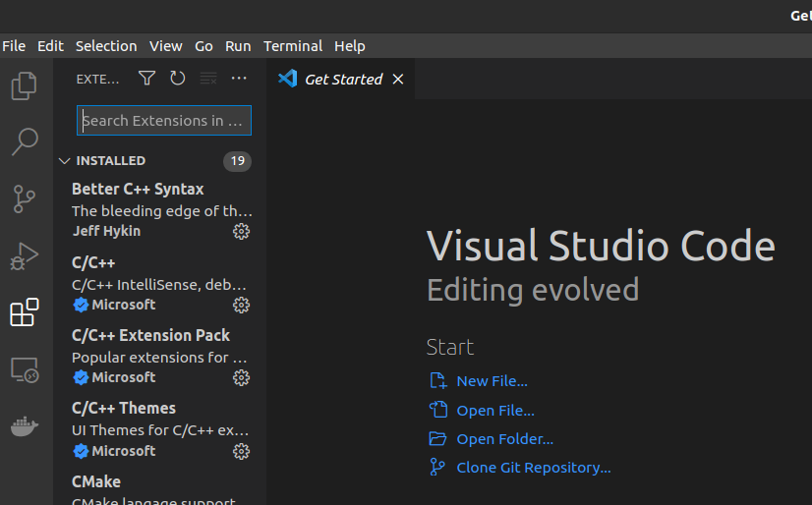Image resolution: width=812 pixels, height=505 pixels.
Task: Focus the Search Extensions input field
Action: point(164,121)
